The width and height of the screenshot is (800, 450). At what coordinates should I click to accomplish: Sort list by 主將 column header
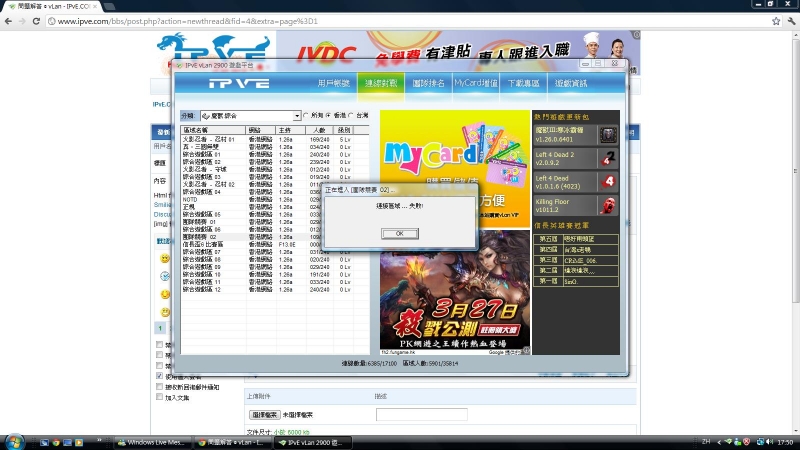pos(290,130)
